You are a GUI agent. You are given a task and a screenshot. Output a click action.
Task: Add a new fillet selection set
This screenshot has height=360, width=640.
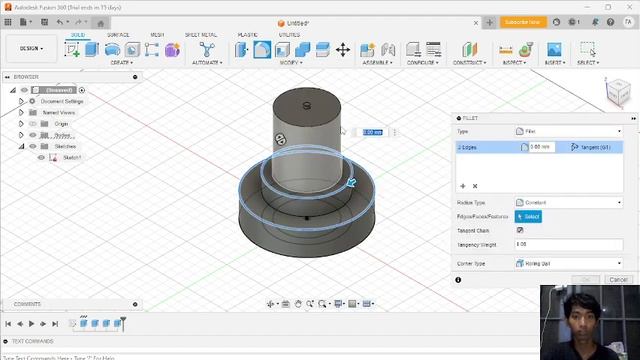click(462, 186)
